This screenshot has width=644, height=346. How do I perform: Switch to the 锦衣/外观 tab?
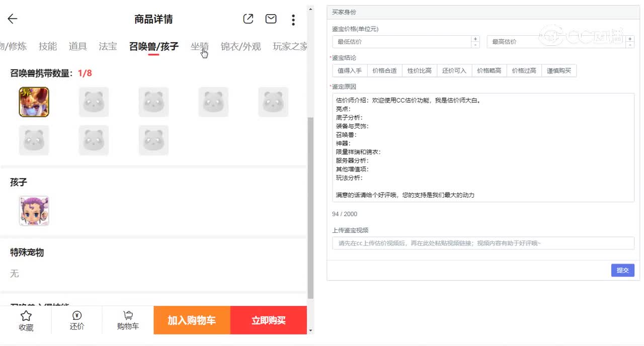(x=240, y=46)
